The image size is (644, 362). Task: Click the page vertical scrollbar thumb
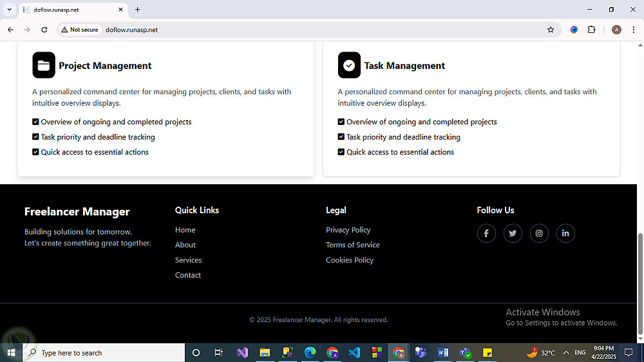640,283
